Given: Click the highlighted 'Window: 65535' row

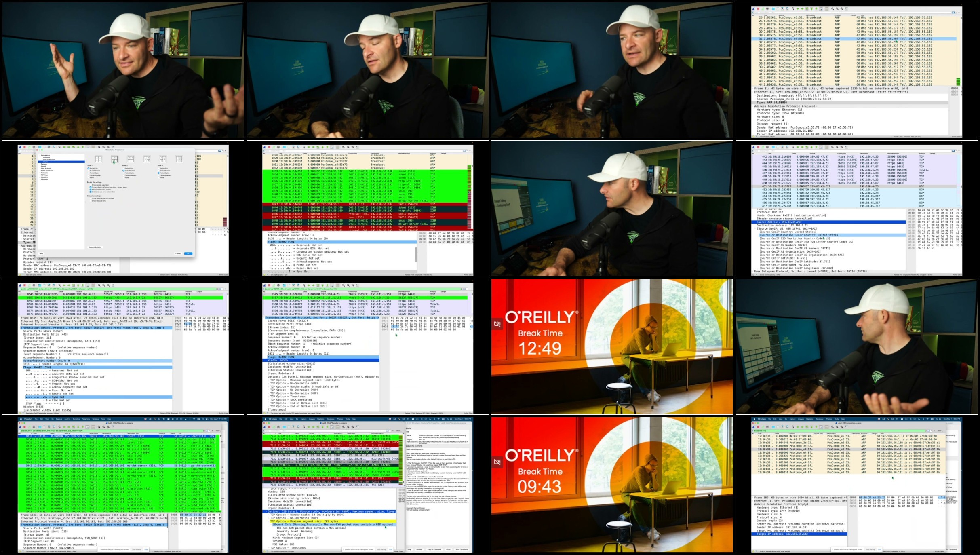Looking at the screenshot, I should pyautogui.click(x=322, y=360).
